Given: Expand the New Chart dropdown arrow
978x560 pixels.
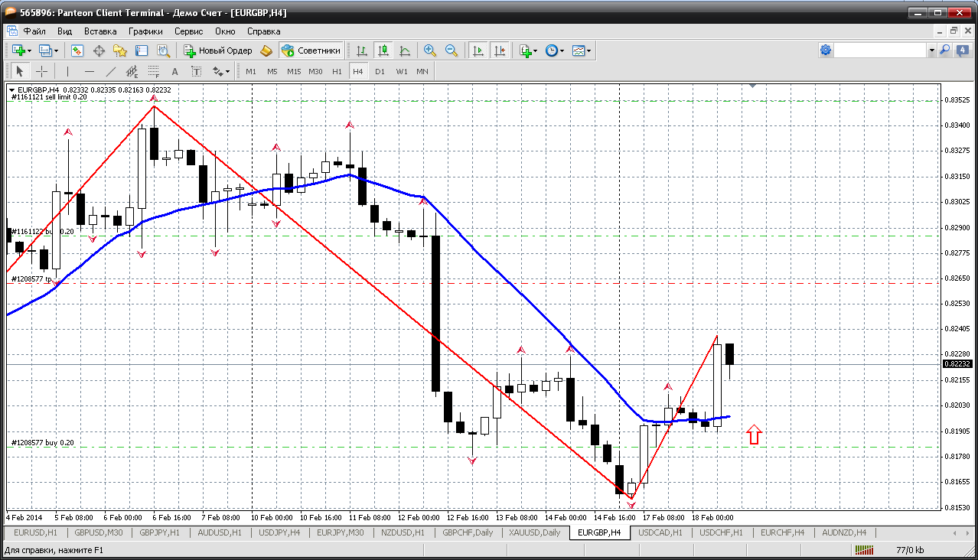Looking at the screenshot, I should click(29, 50).
